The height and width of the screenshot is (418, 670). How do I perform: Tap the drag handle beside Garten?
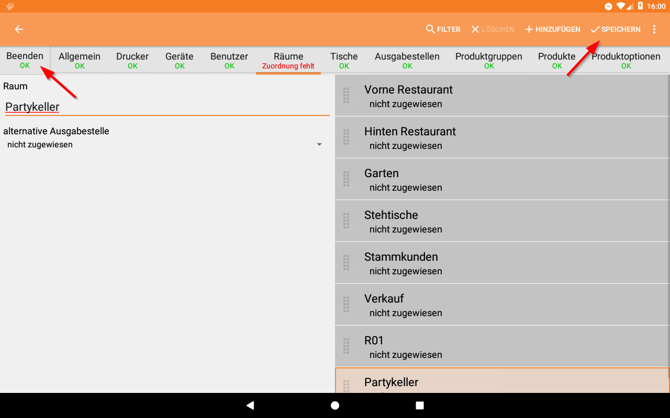click(347, 180)
